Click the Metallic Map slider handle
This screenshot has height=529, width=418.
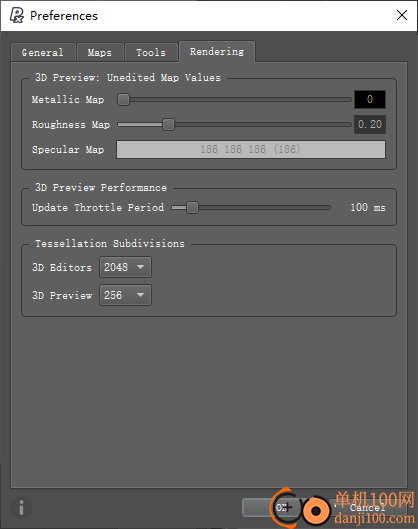[123, 100]
